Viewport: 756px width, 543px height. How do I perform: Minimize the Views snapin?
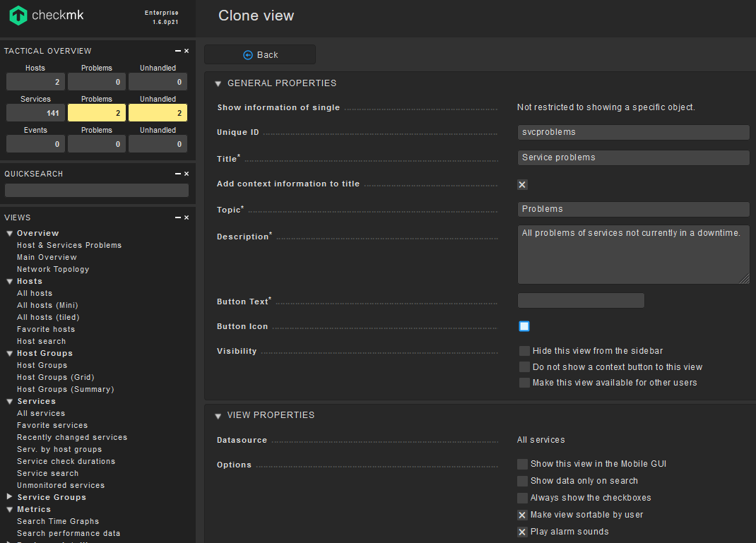point(178,217)
